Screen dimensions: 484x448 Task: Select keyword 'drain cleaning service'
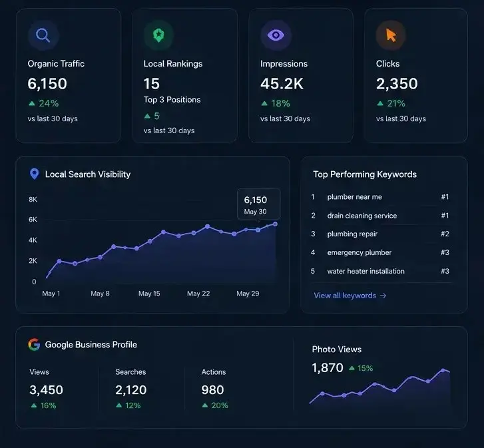[362, 216]
